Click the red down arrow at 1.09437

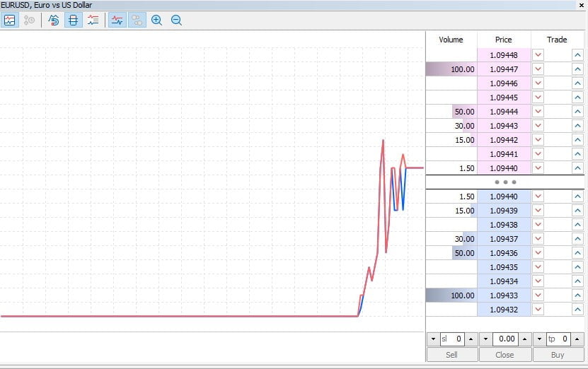tap(538, 239)
